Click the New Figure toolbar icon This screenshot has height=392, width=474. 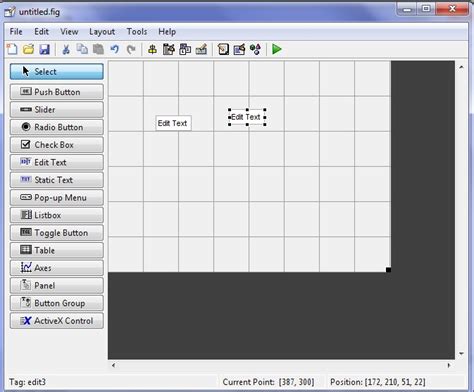[x=12, y=49]
